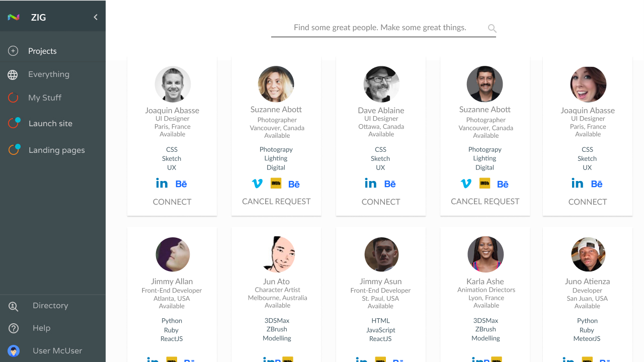644x362 pixels.
Task: Click Karla Ashe's profile name
Action: pos(485,282)
